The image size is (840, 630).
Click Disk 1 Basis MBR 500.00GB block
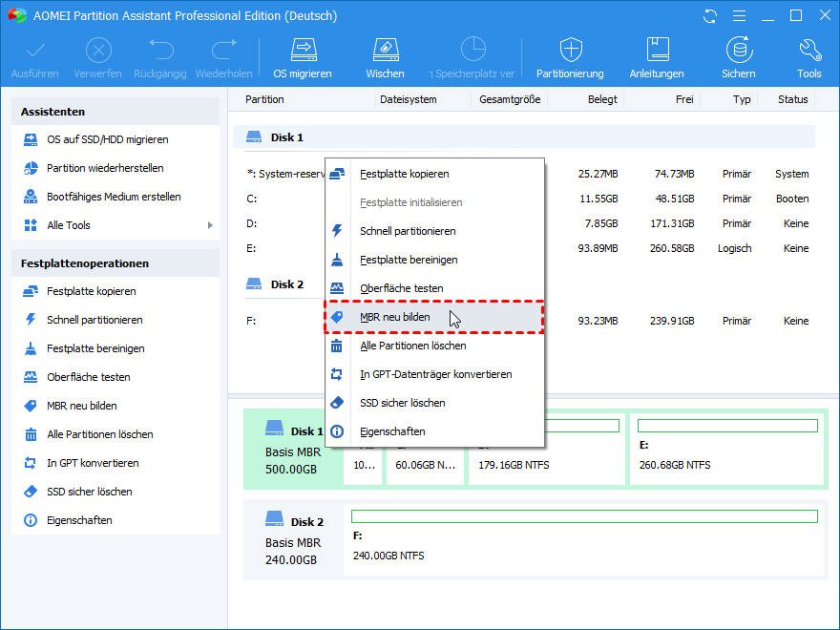pyautogui.click(x=294, y=449)
